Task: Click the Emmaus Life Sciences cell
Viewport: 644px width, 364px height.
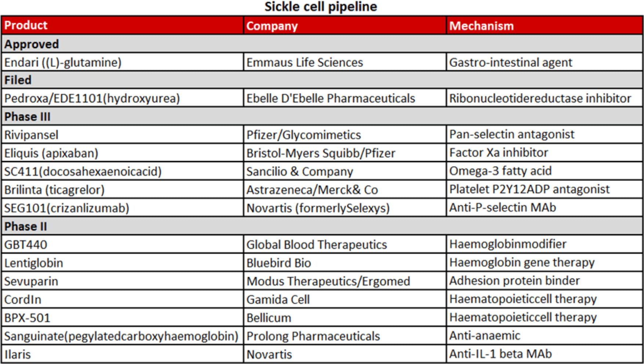Action: (345, 62)
